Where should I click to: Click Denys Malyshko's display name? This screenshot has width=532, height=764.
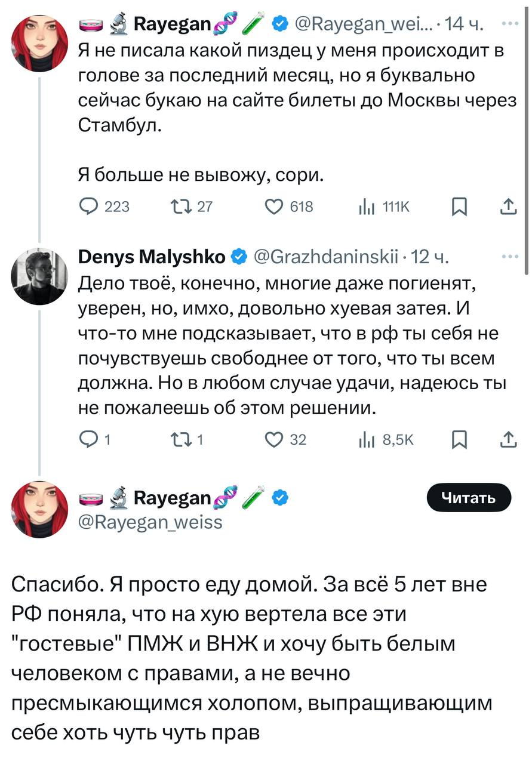tap(152, 257)
